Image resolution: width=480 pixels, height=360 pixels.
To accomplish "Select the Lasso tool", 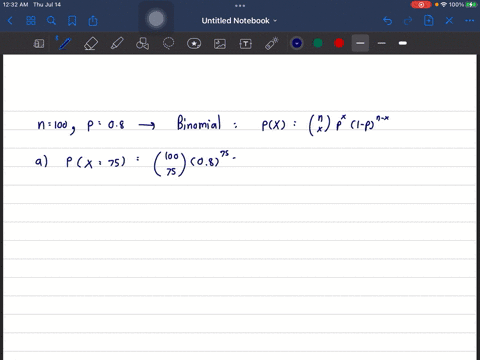I will click(x=168, y=43).
